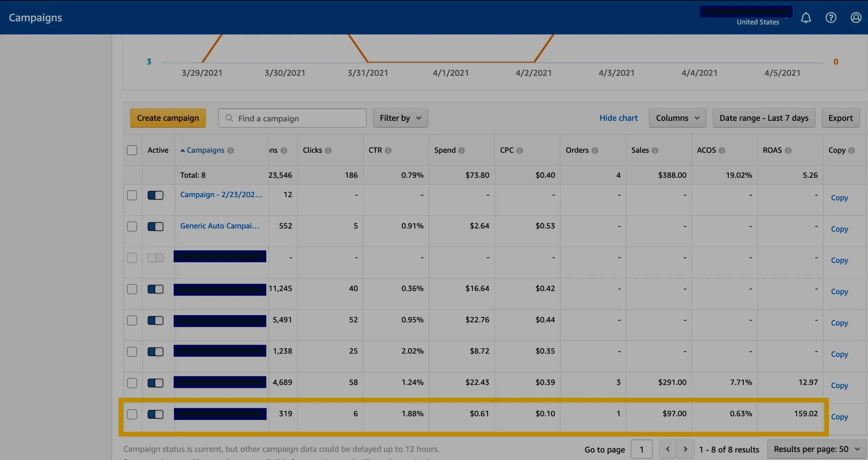Open Results per page dropdown
Image resolution: width=868 pixels, height=460 pixels.
[816, 449]
